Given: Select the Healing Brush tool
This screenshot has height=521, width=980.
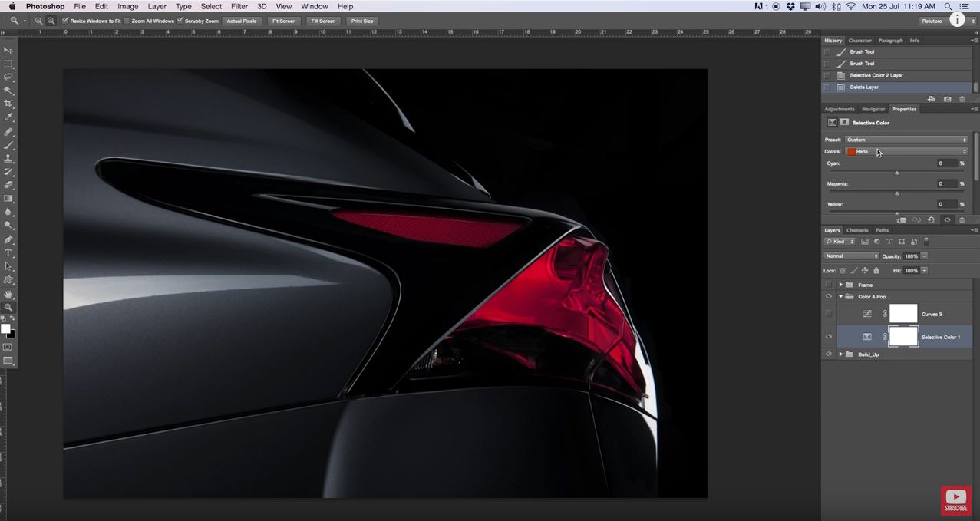Looking at the screenshot, I should [x=9, y=130].
